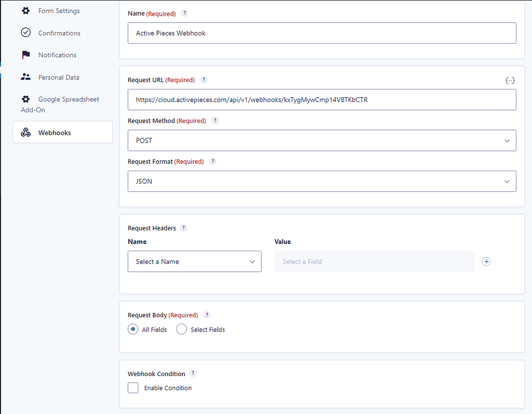Enable the webhook condition checkbox
The height and width of the screenshot is (414, 532).
coord(133,387)
